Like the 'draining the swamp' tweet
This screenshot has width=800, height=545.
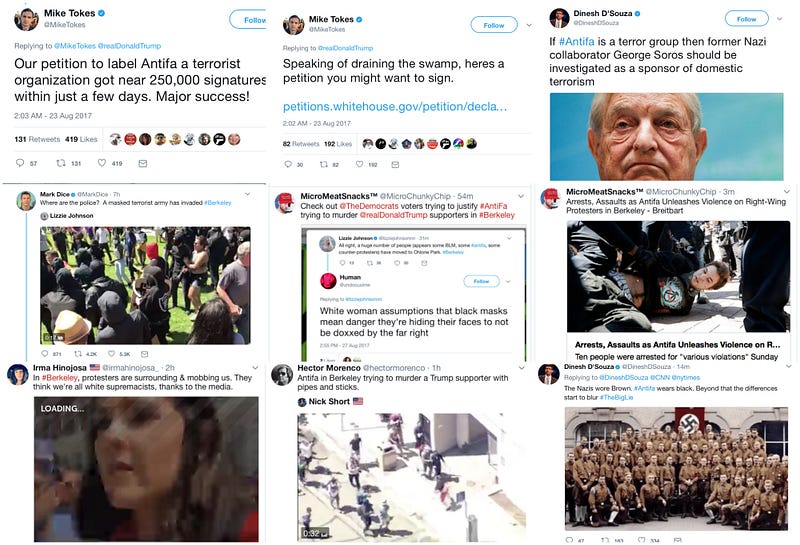tap(359, 164)
